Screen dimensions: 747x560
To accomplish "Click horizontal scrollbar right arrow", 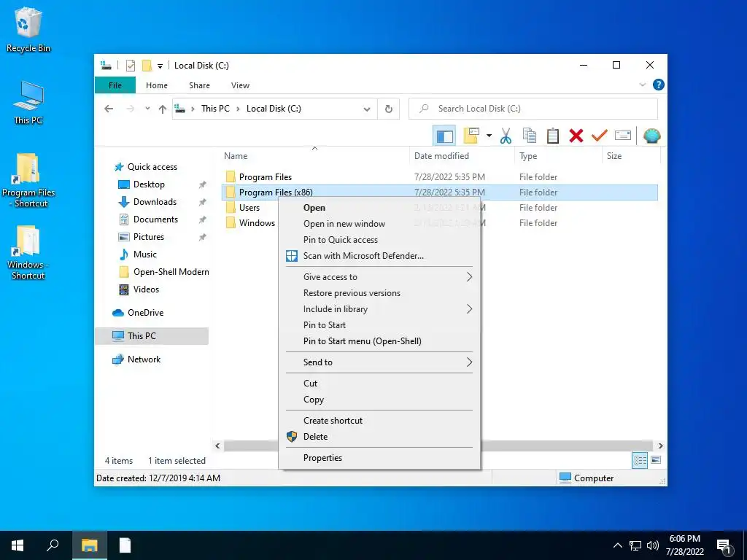I will [661, 446].
